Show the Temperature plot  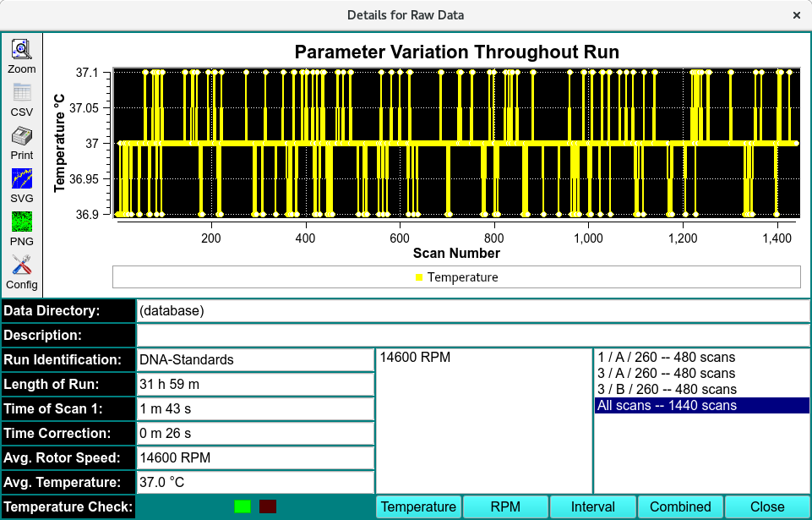click(x=418, y=506)
